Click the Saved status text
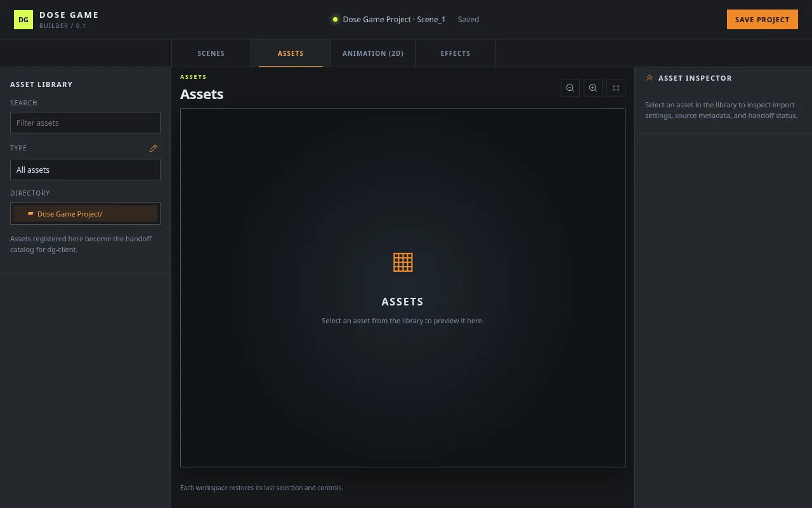Viewport: 812px width, 508px height. pos(468,20)
